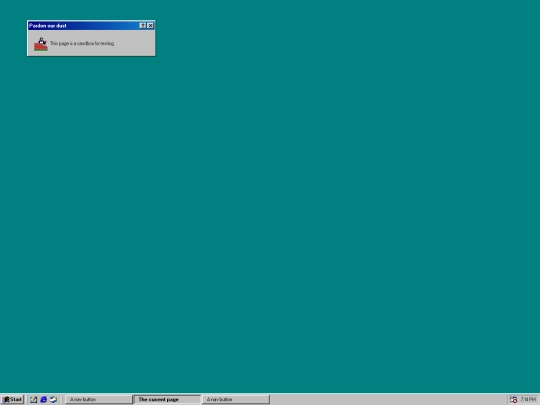Click the nav button preceding 'The current page'
The image size is (540, 405).
pyautogui.click(x=98, y=399)
